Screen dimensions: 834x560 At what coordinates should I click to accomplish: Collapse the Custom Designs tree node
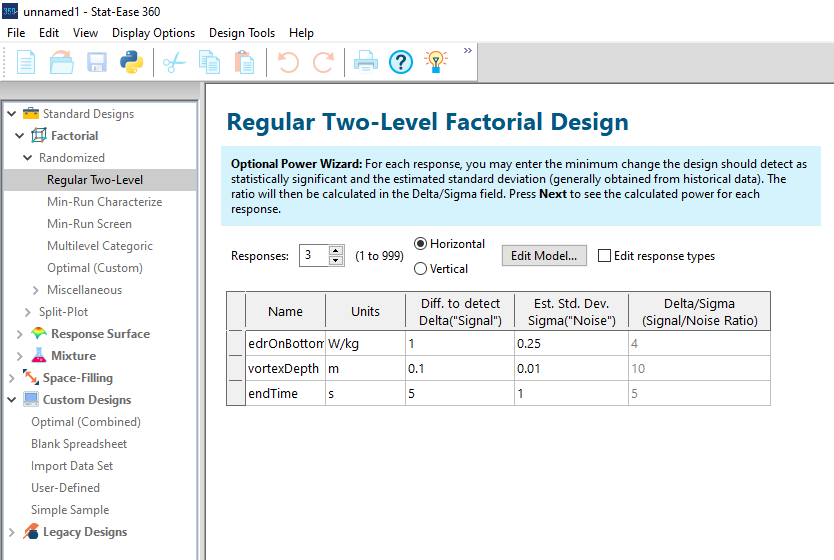11,400
